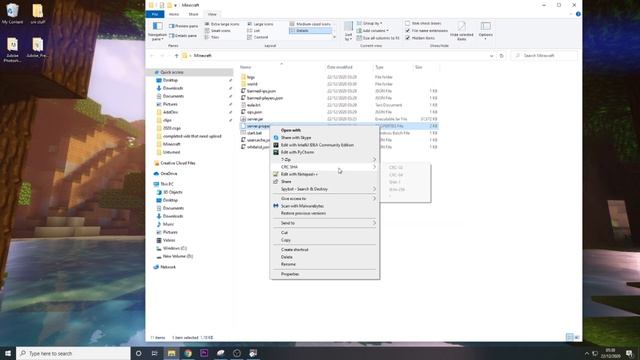Click the Share icon in the context menu
The height and width of the screenshot is (360, 640).
coord(276,182)
